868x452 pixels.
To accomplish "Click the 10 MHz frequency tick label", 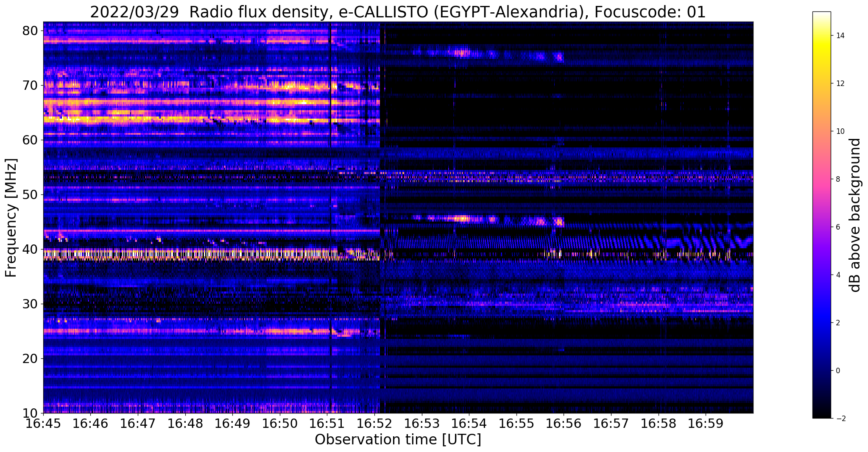I will [31, 413].
